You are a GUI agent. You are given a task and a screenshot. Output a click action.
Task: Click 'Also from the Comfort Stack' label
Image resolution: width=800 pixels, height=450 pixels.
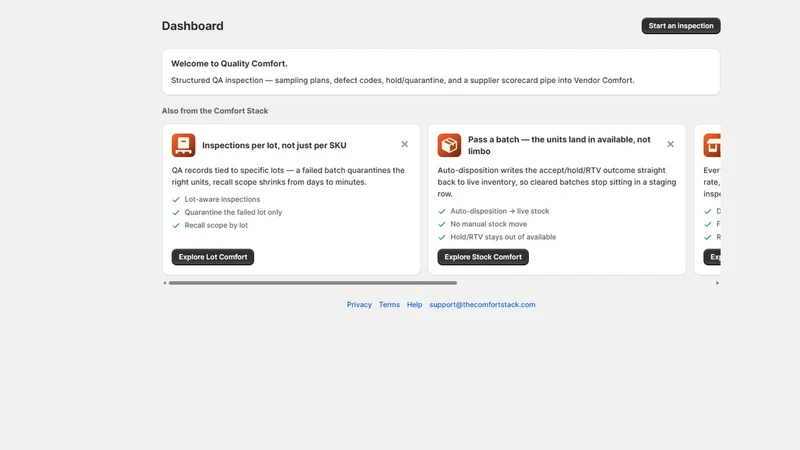click(x=215, y=111)
